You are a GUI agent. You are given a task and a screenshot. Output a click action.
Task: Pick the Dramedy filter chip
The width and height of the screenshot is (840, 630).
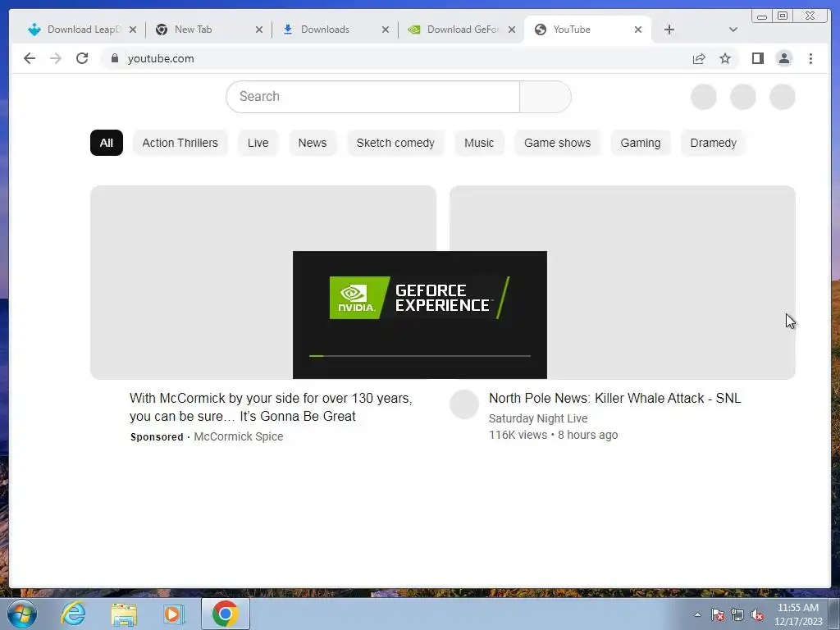(x=713, y=143)
